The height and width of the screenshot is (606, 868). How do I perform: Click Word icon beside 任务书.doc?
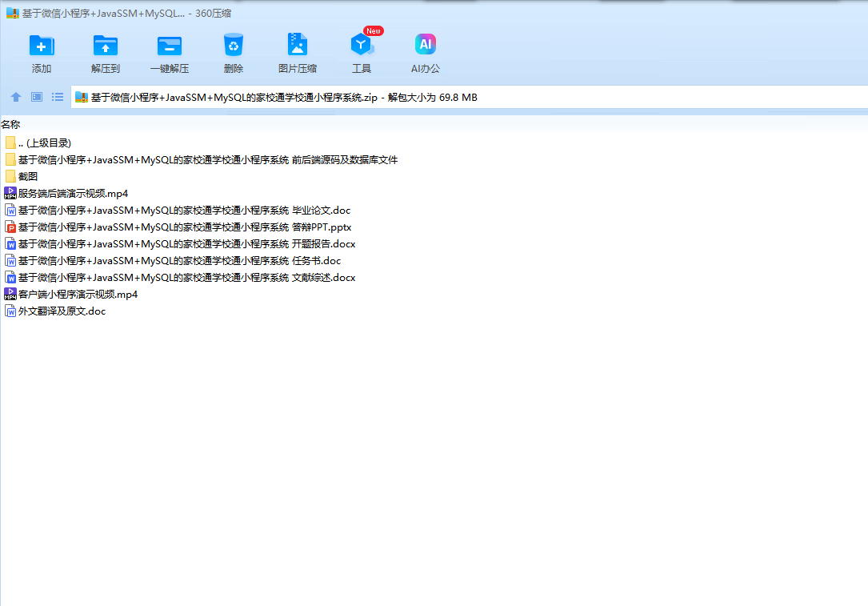(x=10, y=261)
